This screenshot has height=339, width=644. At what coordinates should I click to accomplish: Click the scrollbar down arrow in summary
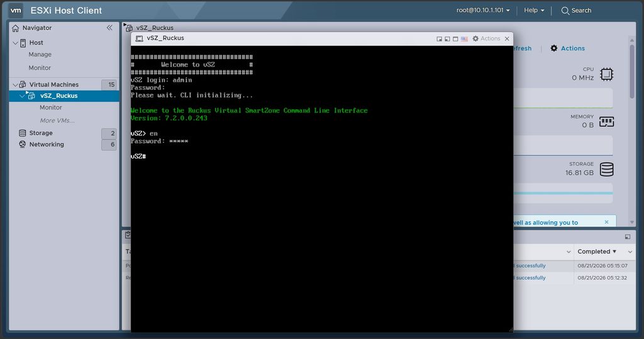(631, 222)
